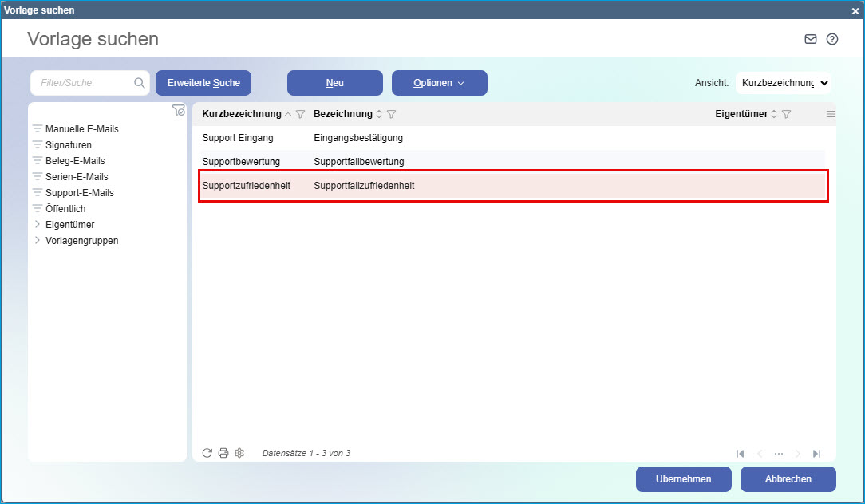Open the help question mark icon
The height and width of the screenshot is (504, 865).
832,39
